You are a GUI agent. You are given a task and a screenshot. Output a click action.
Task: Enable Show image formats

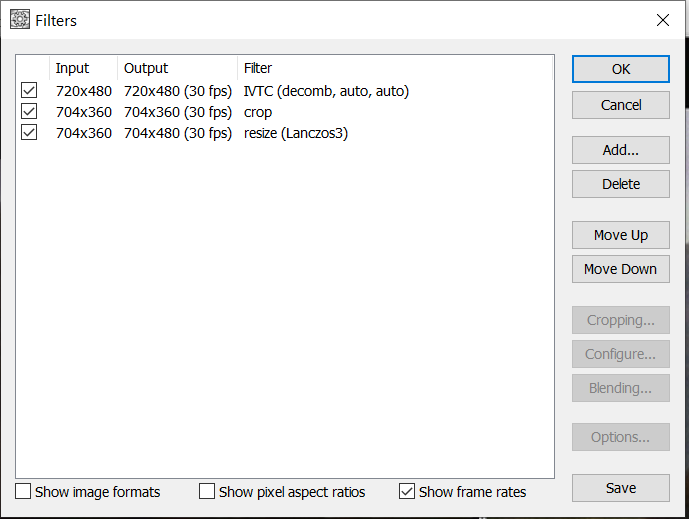click(23, 492)
